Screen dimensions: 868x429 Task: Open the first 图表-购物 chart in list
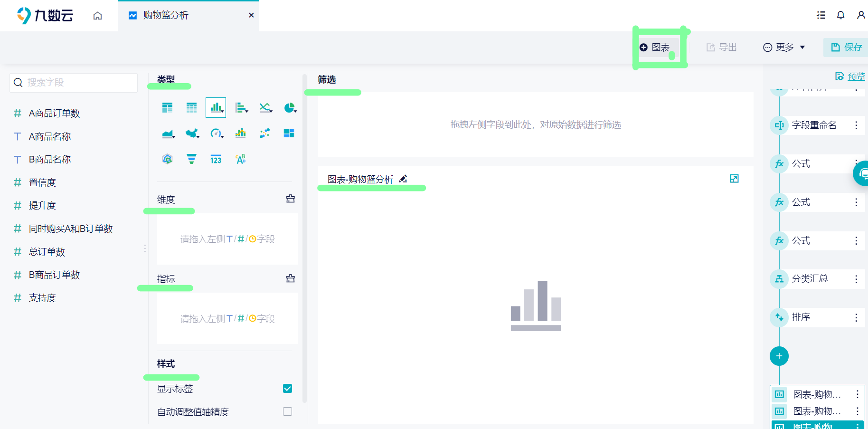tap(817, 394)
